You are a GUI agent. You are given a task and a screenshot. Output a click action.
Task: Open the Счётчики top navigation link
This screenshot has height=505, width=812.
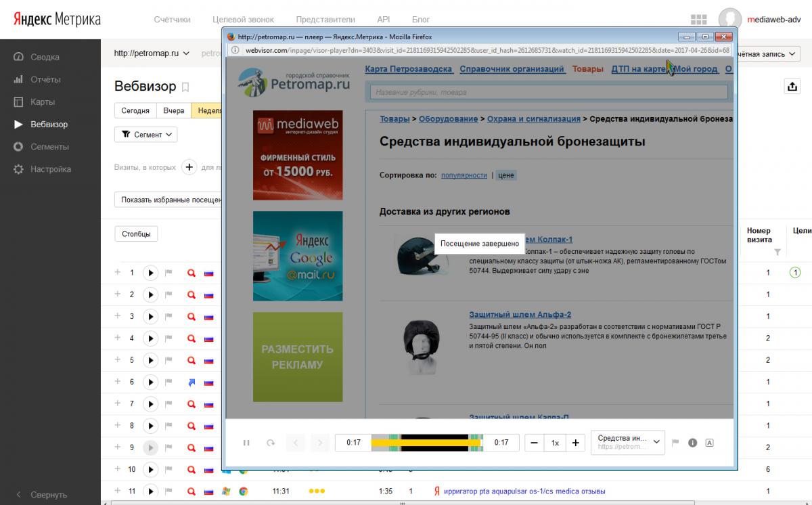(x=172, y=20)
